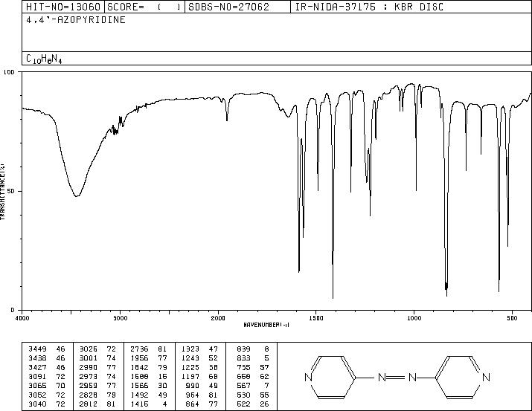
Task: Pick the 1842 wavenumber cell
Action: (x=139, y=367)
